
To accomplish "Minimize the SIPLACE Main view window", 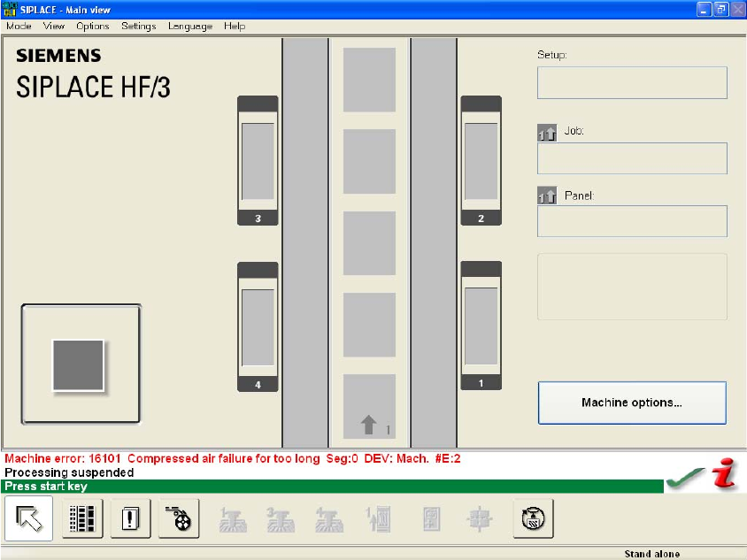I will [705, 9].
